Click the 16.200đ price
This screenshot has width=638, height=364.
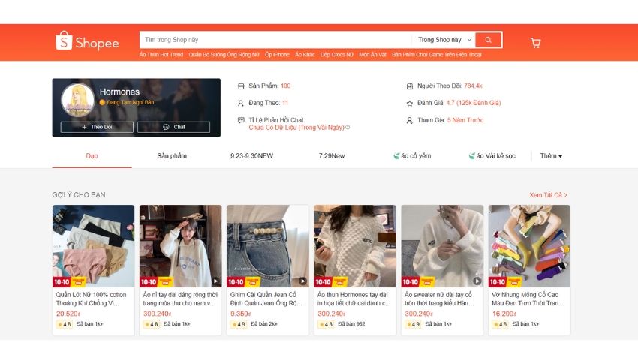click(504, 314)
